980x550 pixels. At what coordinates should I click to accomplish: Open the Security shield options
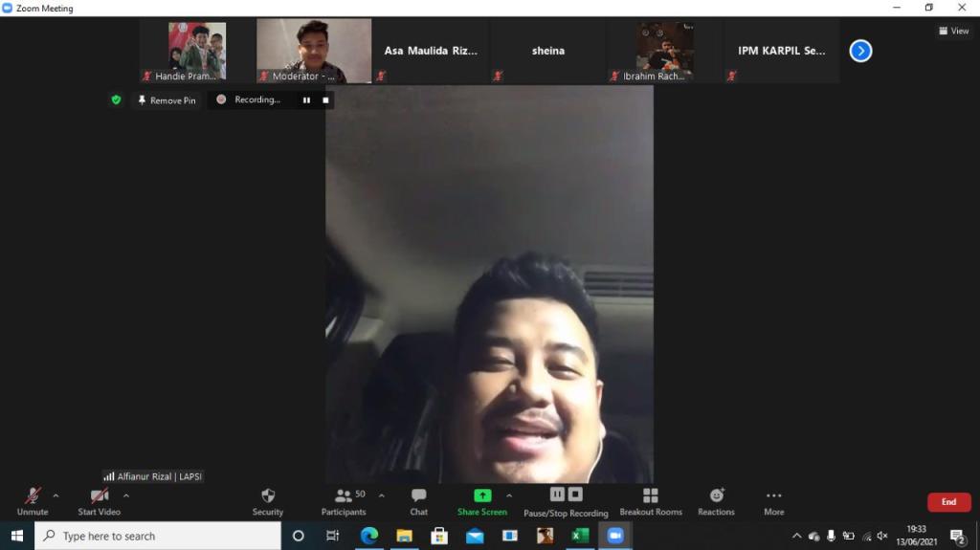[x=268, y=500]
